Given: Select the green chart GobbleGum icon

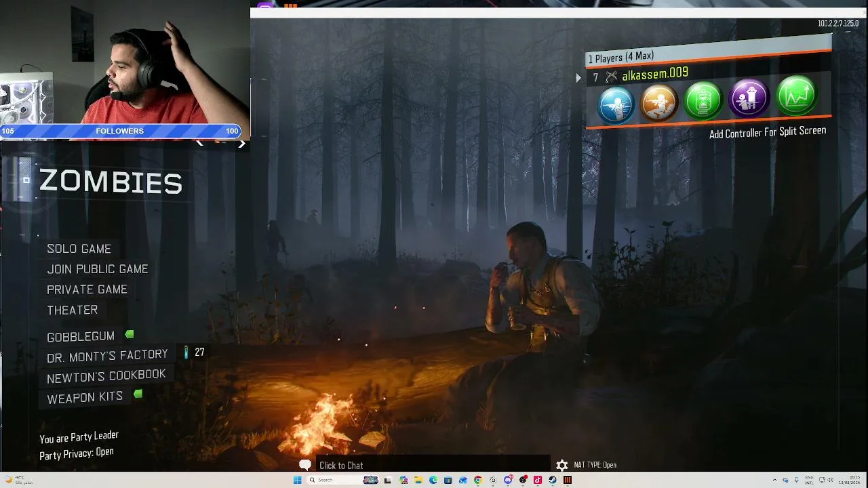Looking at the screenshot, I should point(796,95).
